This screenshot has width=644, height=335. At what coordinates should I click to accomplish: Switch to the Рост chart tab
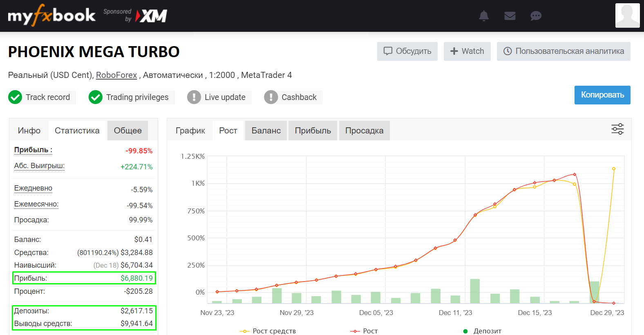tap(228, 131)
